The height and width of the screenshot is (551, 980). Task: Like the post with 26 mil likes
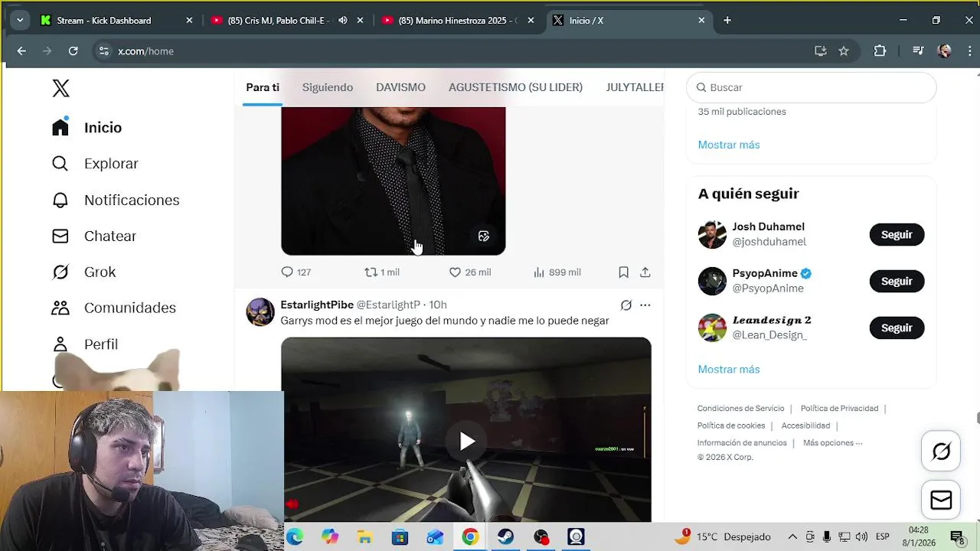click(455, 272)
